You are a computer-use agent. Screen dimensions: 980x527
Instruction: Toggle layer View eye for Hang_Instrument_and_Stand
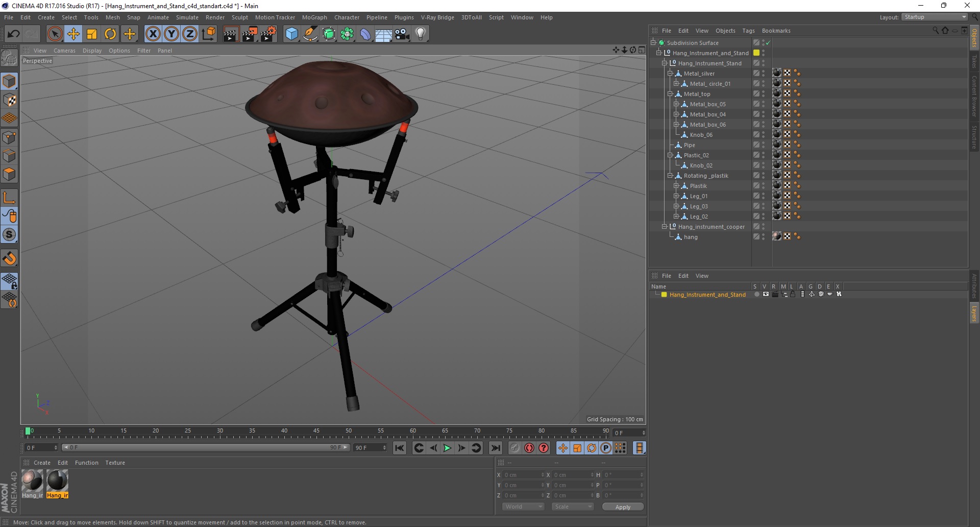click(x=766, y=294)
